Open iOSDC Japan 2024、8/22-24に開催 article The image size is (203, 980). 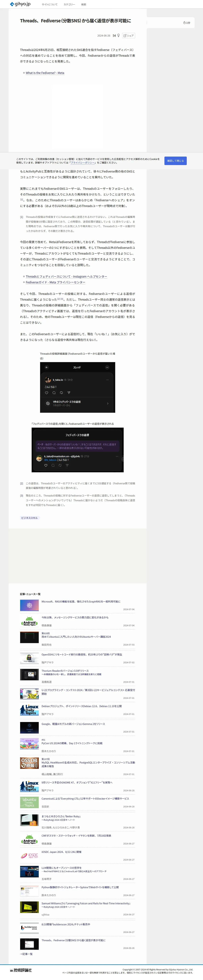tap(61, 852)
